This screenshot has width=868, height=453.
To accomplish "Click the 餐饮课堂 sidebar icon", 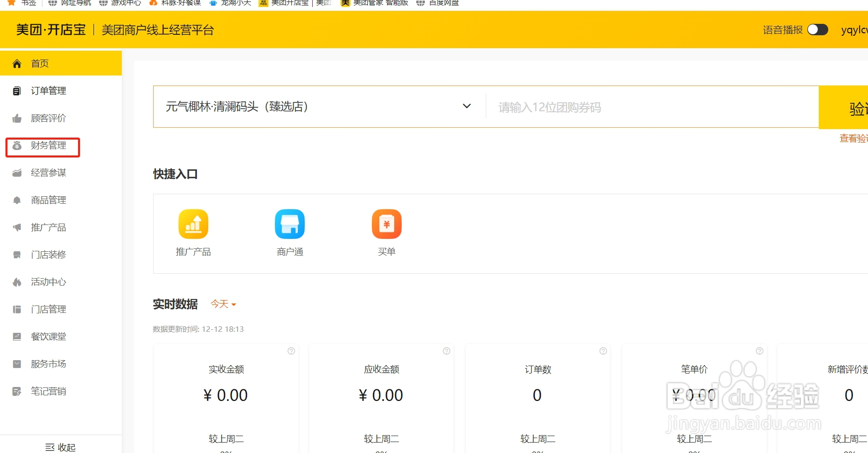I will coord(17,337).
